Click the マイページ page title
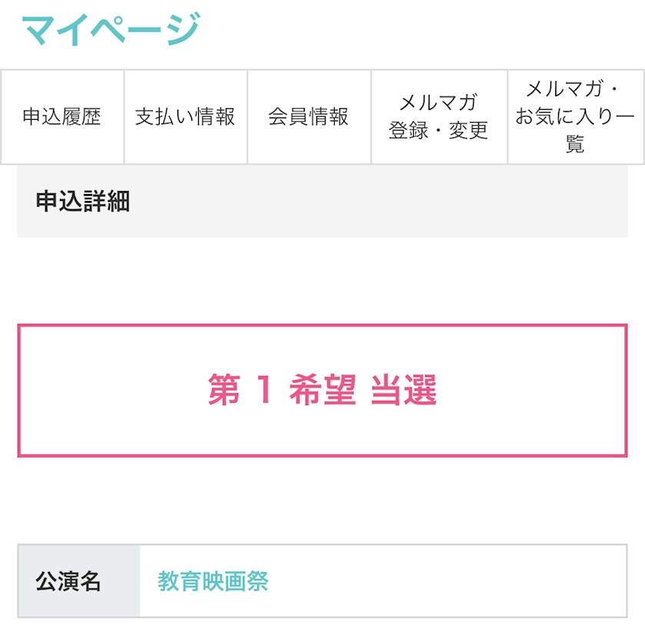The image size is (645, 644). click(111, 29)
